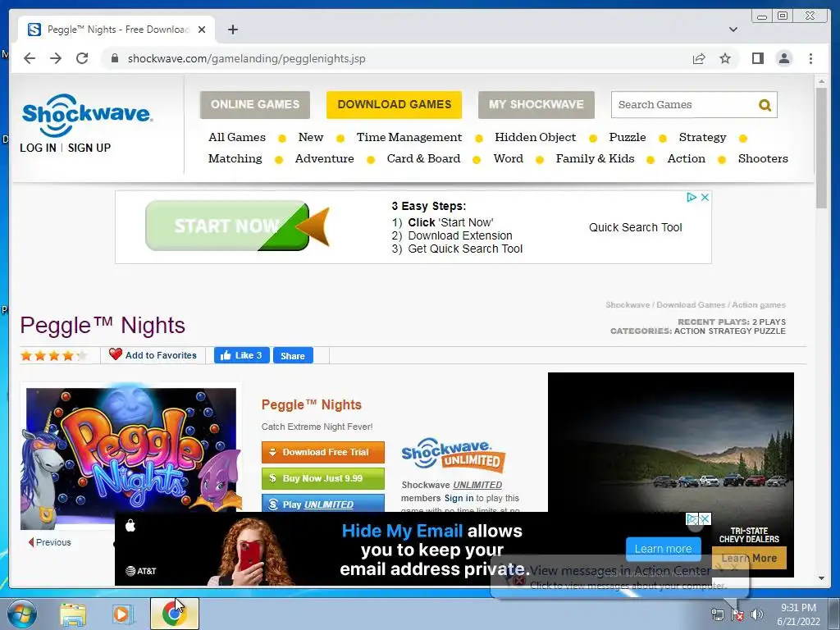
Task: Open a new tab with plus button
Action: tap(232, 30)
